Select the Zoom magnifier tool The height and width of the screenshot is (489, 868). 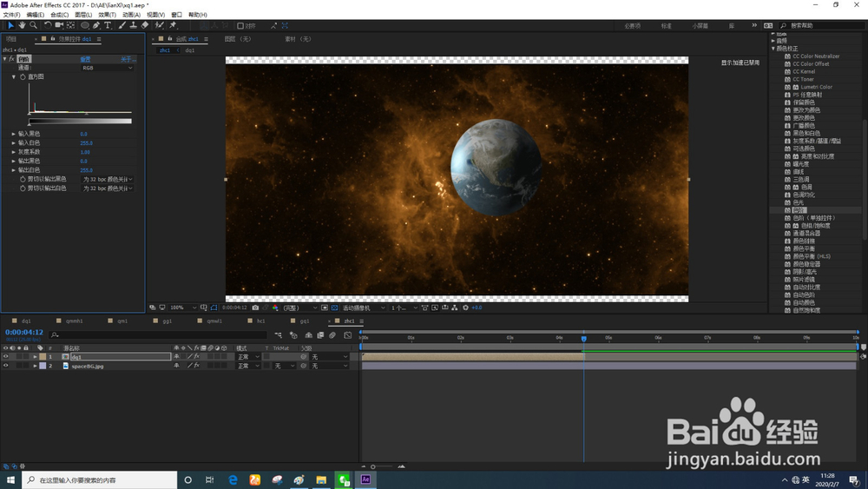33,25
